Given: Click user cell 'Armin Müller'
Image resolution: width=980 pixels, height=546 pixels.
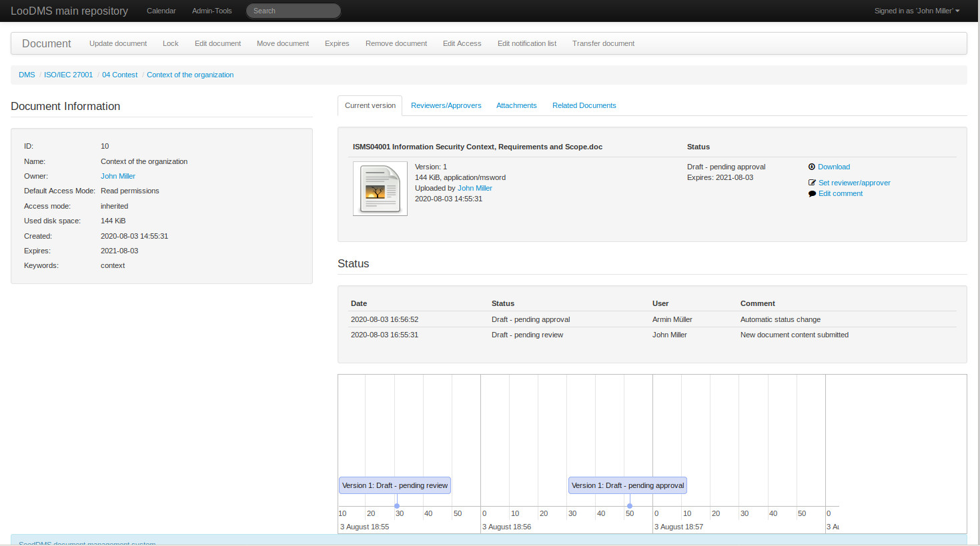Looking at the screenshot, I should click(672, 319).
